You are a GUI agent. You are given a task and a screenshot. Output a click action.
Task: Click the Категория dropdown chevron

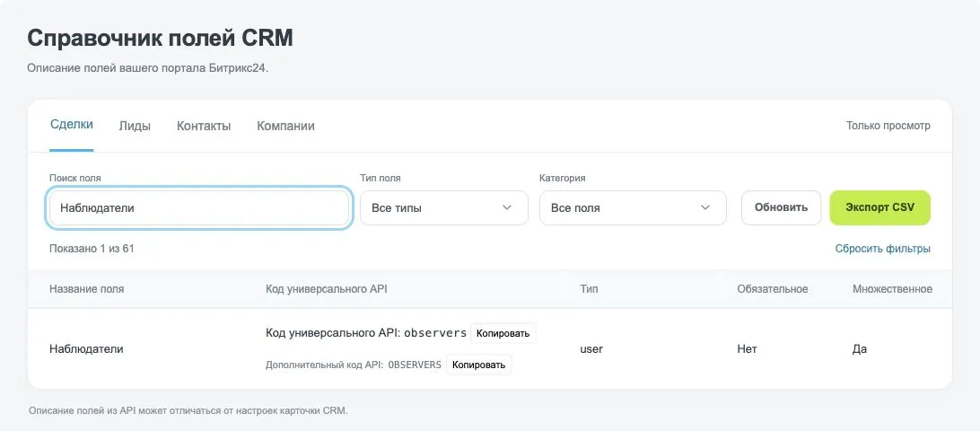(705, 207)
